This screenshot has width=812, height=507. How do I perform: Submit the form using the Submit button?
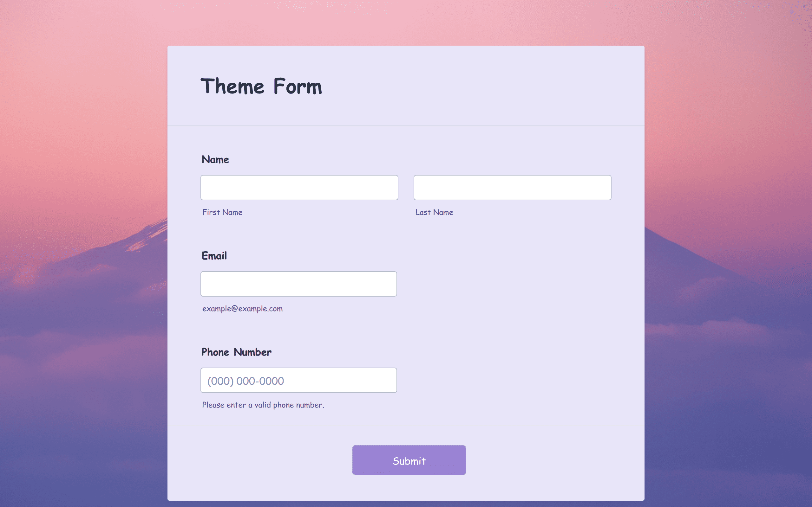pos(409,460)
